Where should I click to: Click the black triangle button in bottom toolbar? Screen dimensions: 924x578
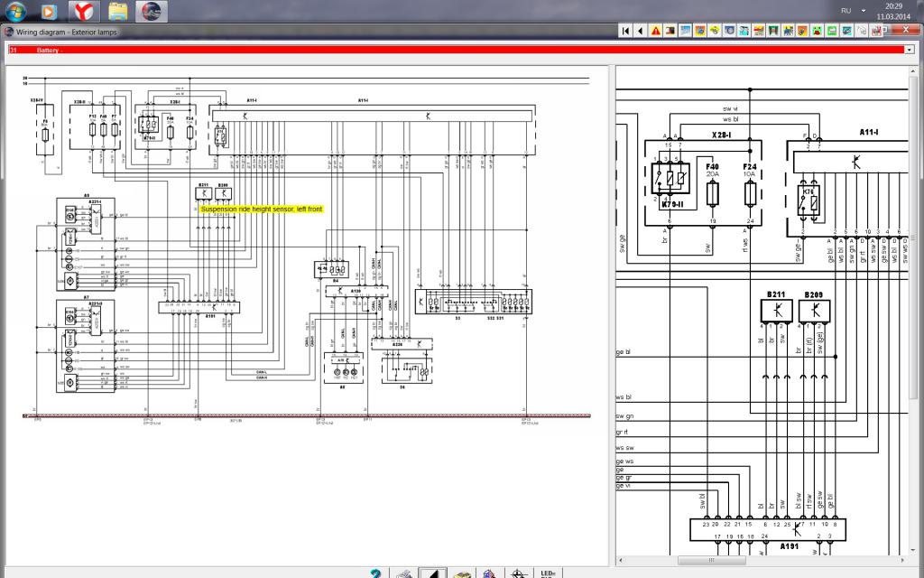pos(432,573)
